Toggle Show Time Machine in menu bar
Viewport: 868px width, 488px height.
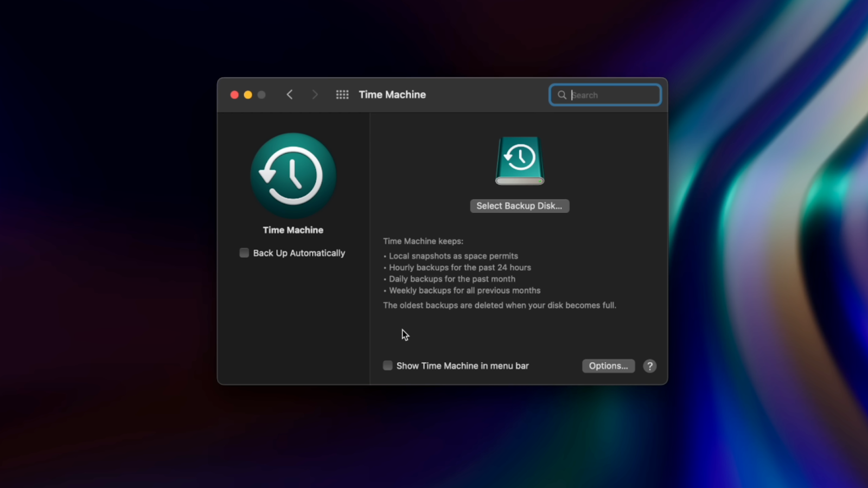click(x=387, y=365)
